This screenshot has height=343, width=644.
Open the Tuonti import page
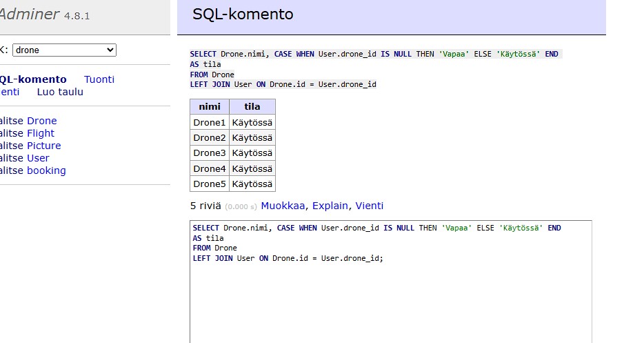[x=99, y=79]
